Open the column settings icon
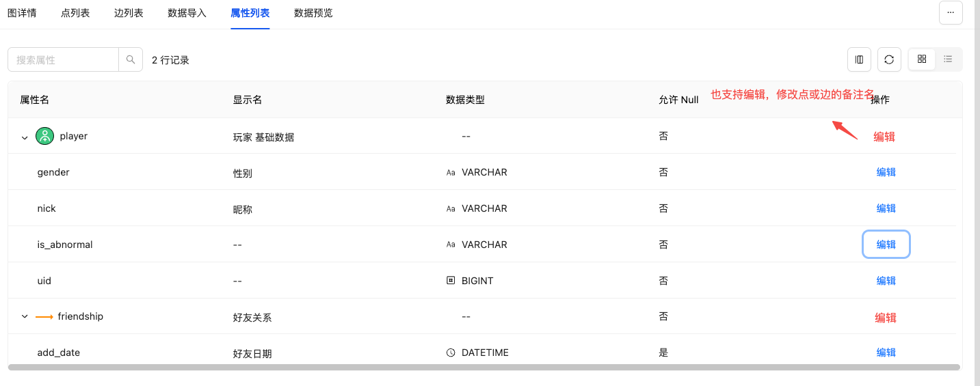This screenshot has width=980, height=386. tap(859, 59)
